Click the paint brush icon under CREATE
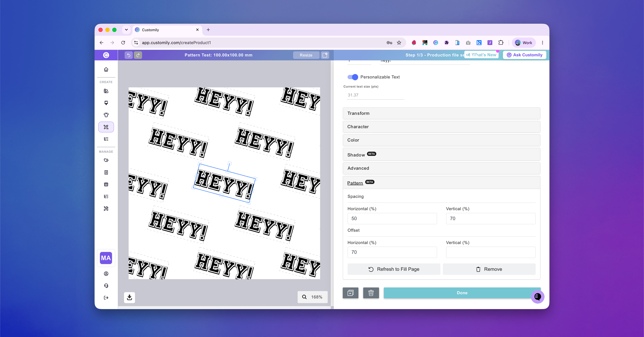The image size is (644, 337). pos(106,103)
